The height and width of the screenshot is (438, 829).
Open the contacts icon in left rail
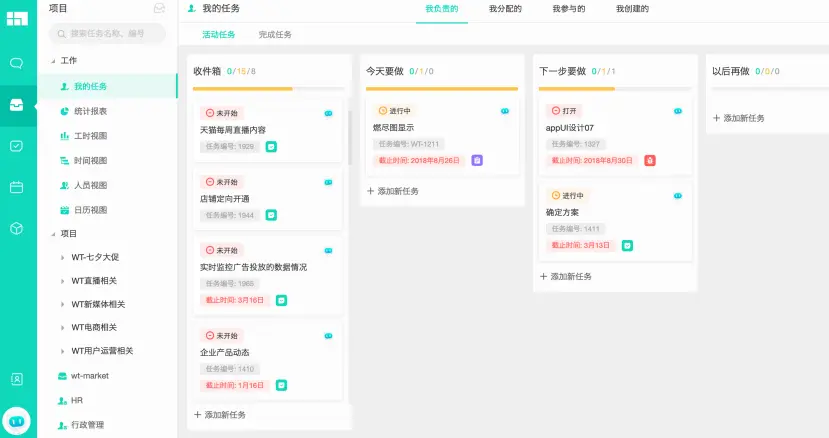pyautogui.click(x=16, y=379)
